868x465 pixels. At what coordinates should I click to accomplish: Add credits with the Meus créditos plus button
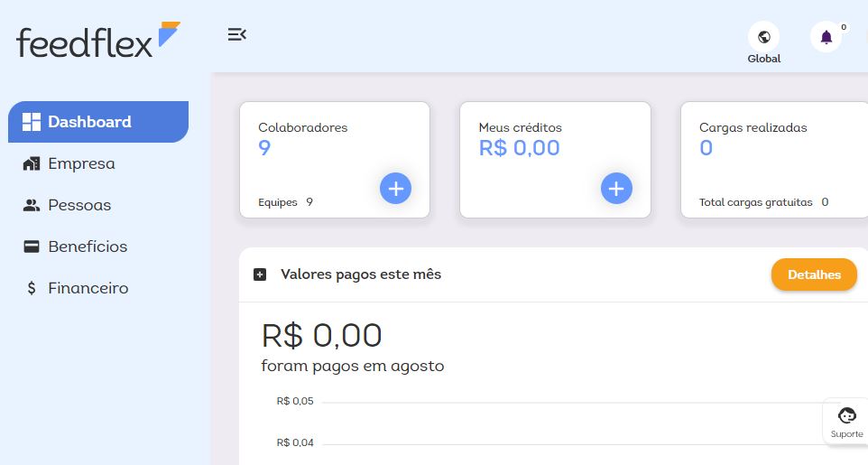coord(616,188)
